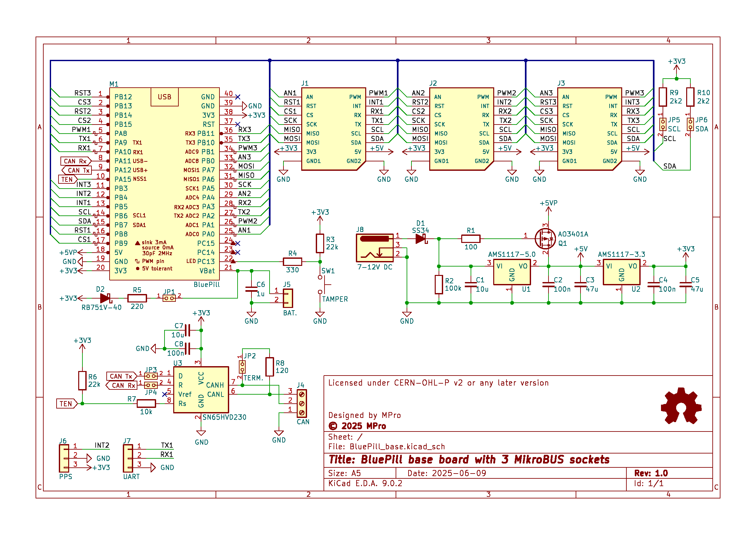Click the JP6 SDA jumper symbol

tap(690, 124)
